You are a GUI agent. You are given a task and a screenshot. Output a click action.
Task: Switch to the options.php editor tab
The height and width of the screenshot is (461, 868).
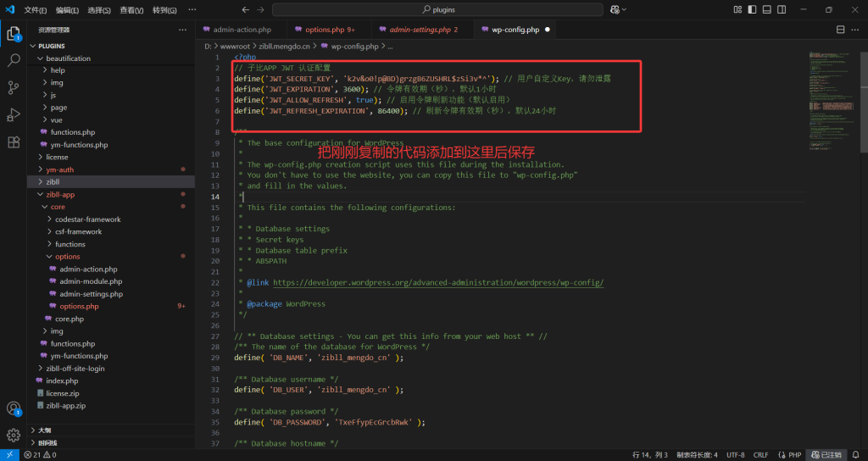(x=325, y=30)
